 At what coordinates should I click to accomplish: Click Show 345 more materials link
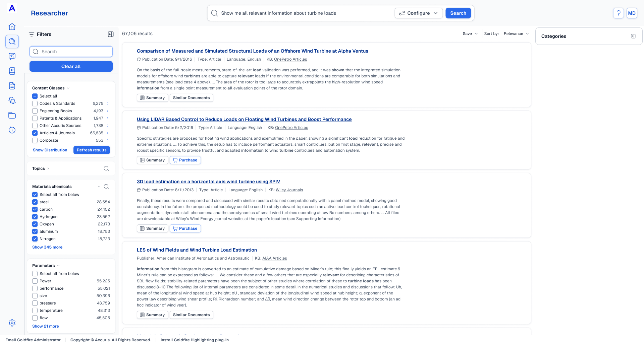(47, 247)
